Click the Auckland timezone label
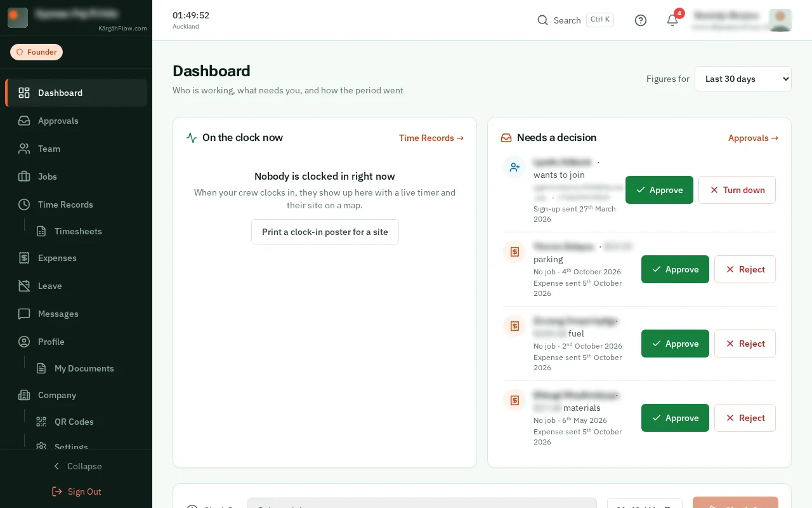 coord(186,27)
